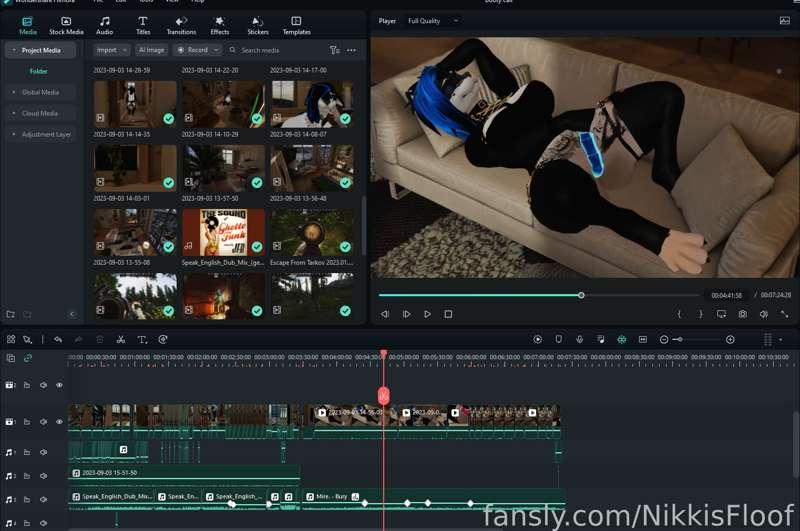This screenshot has height=531, width=800.
Task: Open the Templates tab
Action: coord(296,26)
